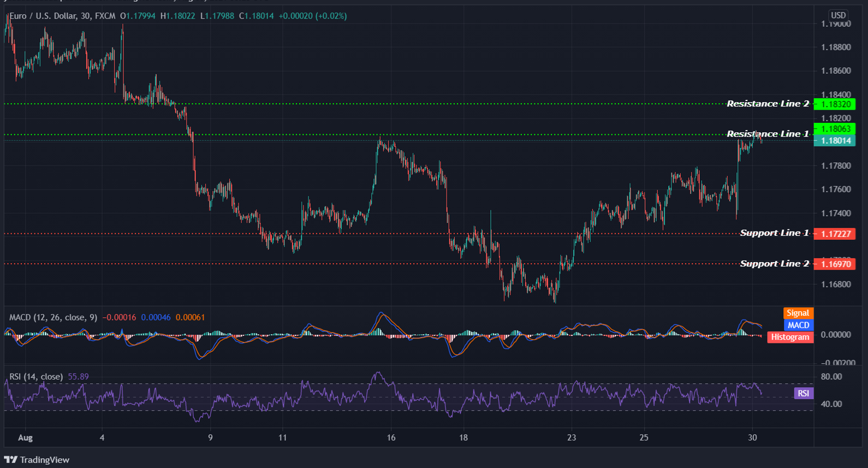Click the 1.18800 price axis label
Image resolution: width=868 pixels, height=468 pixels.
tap(836, 48)
